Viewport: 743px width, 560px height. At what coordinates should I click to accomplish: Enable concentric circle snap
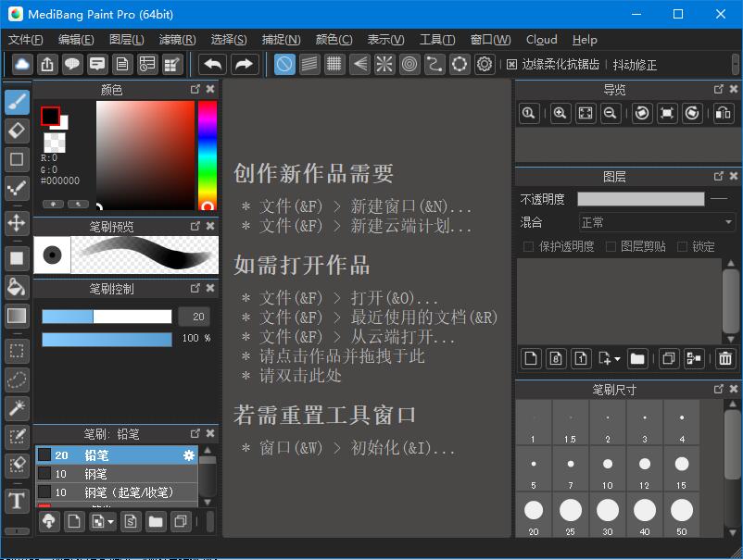409,65
